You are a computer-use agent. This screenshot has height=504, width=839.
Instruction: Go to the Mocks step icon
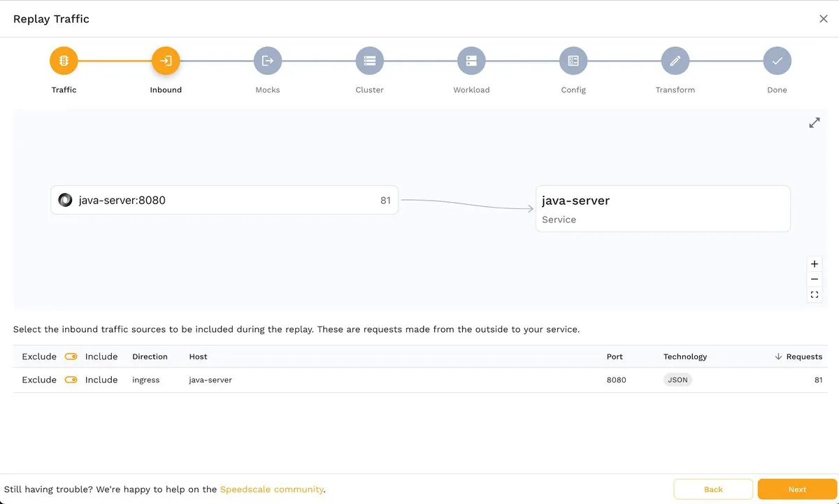pos(268,61)
